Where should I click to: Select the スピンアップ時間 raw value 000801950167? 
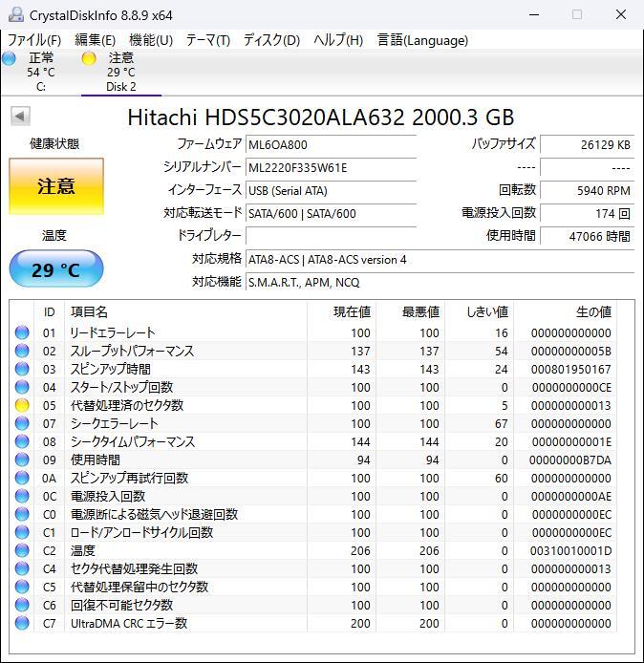point(570,369)
